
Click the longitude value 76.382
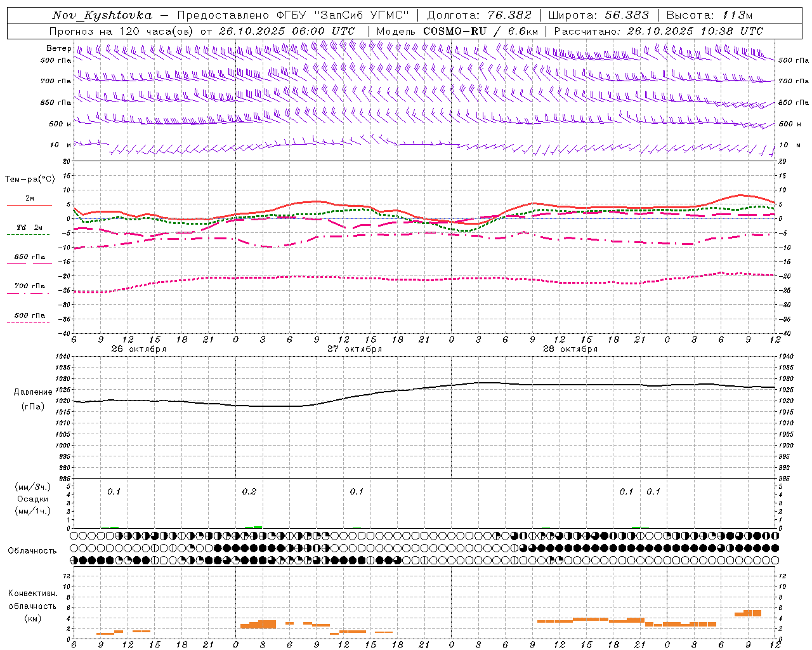tap(510, 15)
